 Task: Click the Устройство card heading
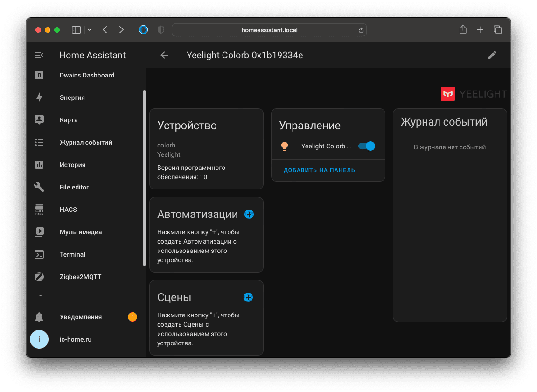(187, 126)
